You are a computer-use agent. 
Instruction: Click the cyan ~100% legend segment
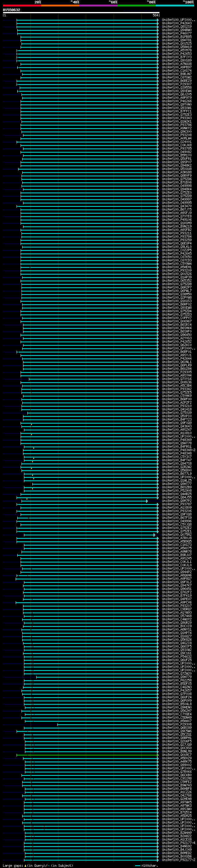(175, 6)
